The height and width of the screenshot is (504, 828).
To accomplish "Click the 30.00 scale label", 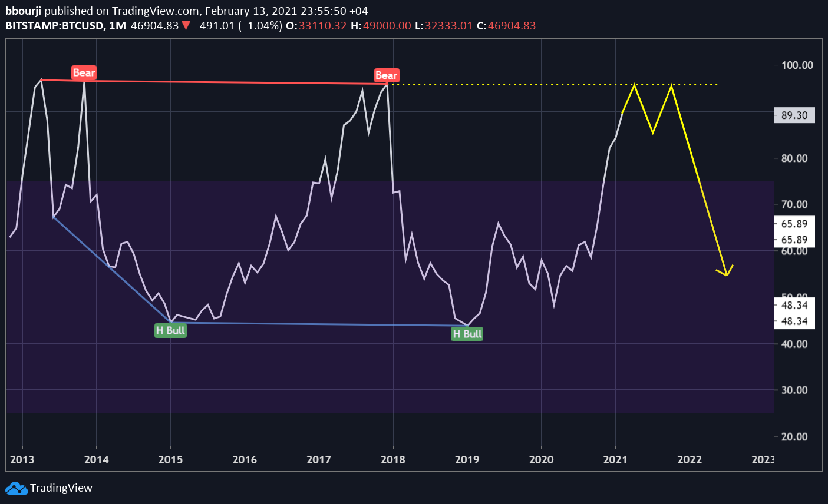I will pos(794,390).
